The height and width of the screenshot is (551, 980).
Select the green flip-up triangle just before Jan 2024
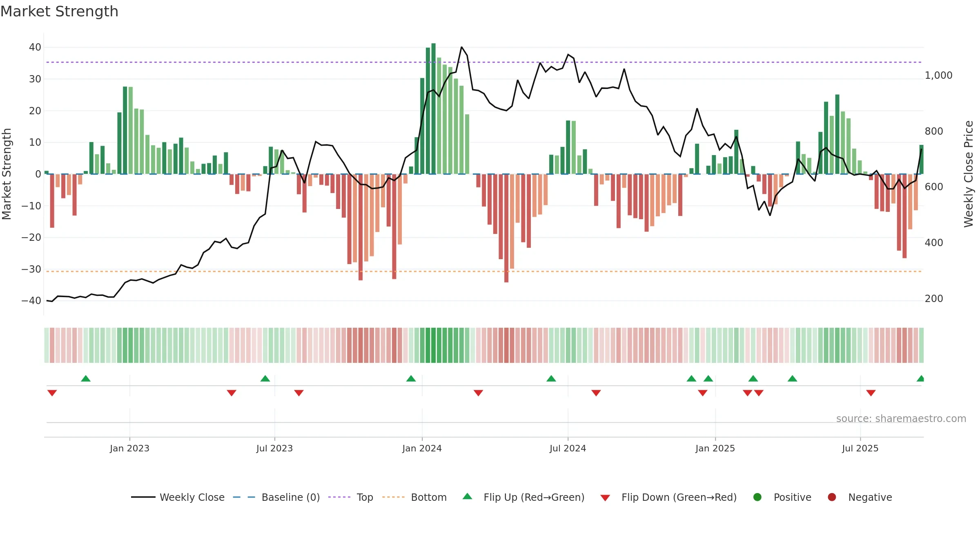(411, 378)
